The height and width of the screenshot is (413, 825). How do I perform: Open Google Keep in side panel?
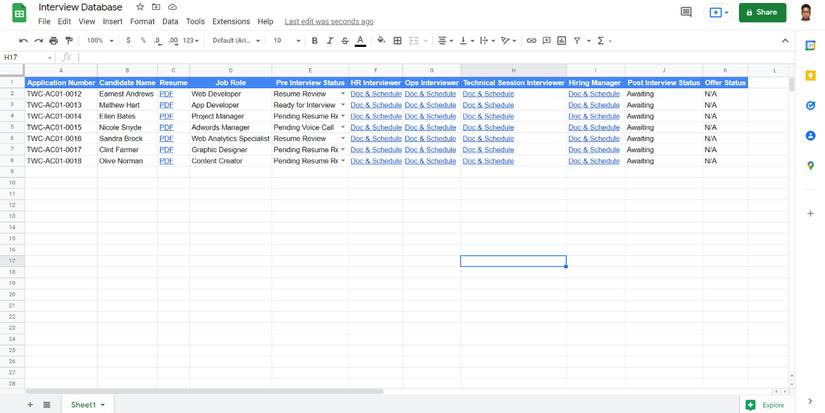[810, 76]
